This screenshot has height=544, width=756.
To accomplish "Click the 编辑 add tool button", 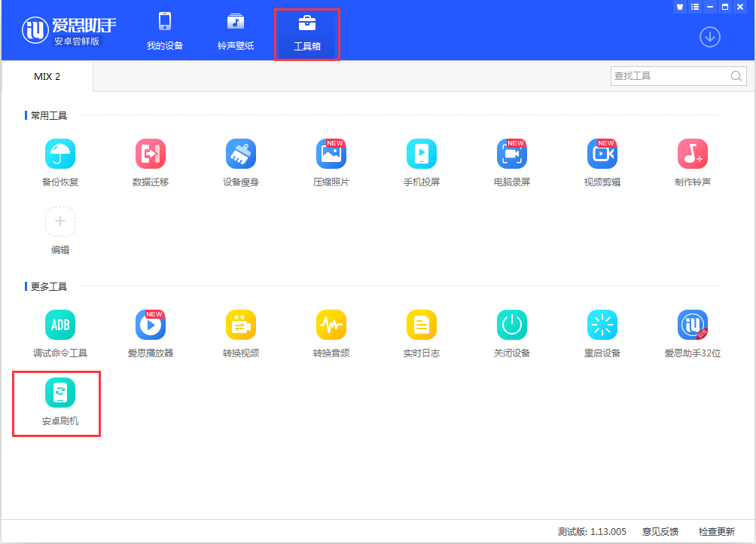I will tap(60, 222).
